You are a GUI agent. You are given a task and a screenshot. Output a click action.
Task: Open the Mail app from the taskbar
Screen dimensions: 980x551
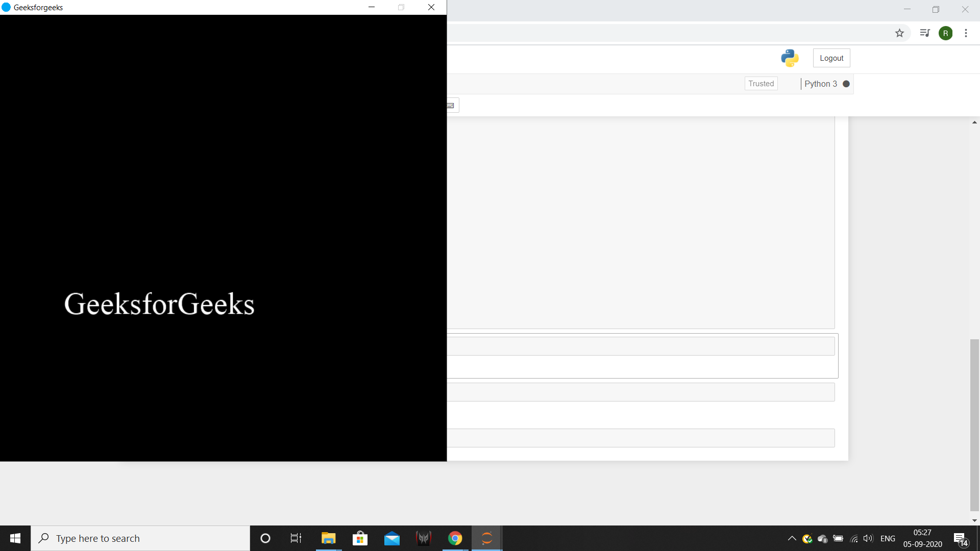392,538
